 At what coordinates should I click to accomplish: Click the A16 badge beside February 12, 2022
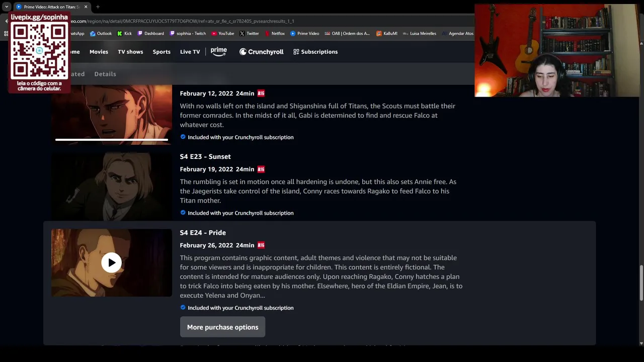tap(261, 94)
